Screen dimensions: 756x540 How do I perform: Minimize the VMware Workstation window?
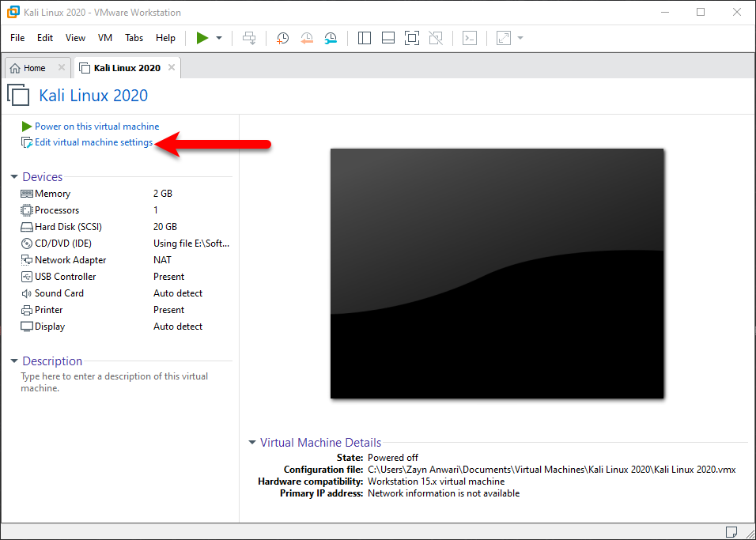coord(664,12)
